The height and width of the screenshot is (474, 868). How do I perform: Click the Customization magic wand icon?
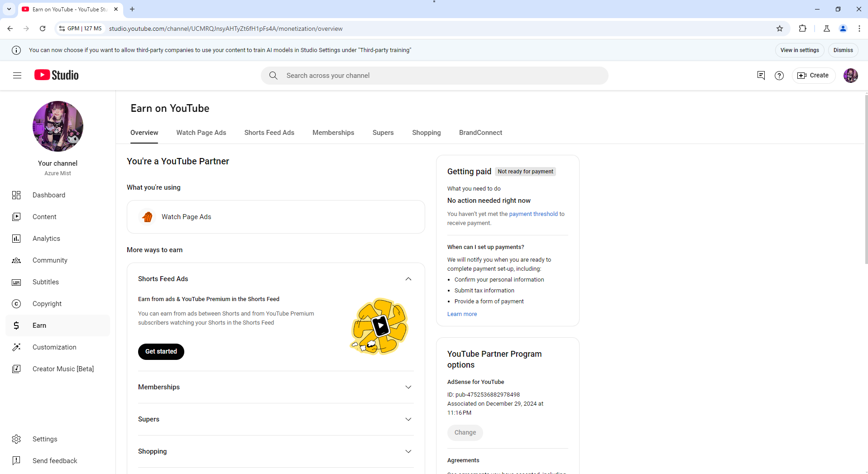[16, 347]
